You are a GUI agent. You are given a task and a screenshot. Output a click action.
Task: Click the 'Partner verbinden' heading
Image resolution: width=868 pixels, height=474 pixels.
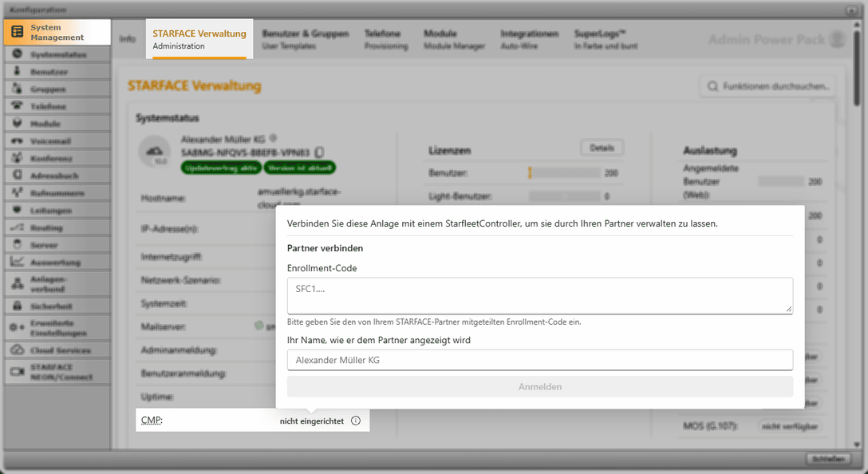325,248
